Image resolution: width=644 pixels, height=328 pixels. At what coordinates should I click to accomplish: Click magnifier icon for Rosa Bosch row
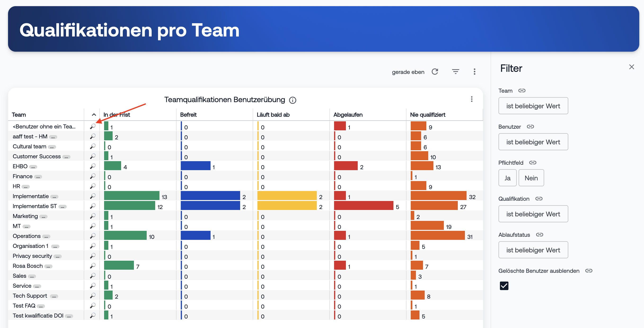[93, 266]
